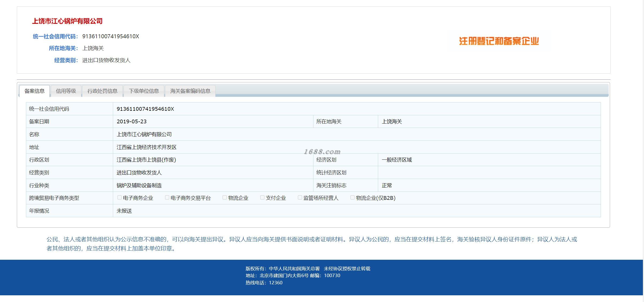Tick the 监管场所经营人 checkbox

click(300, 198)
